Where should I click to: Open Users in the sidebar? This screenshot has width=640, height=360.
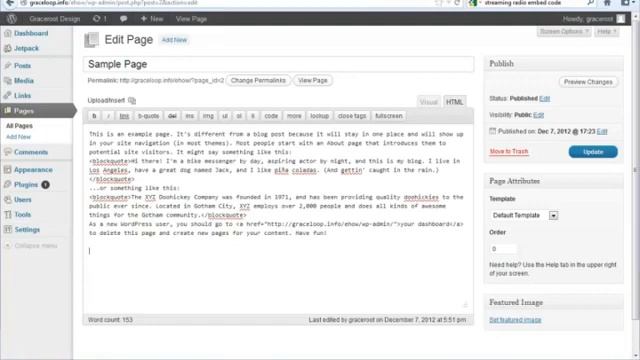22,200
